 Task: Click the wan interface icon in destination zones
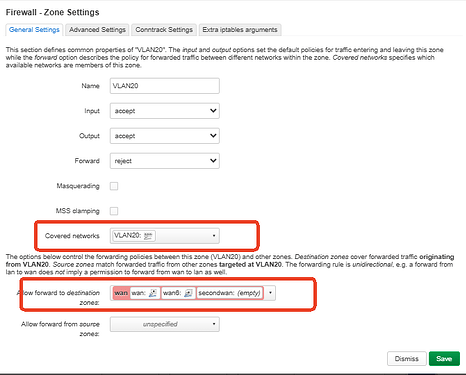point(153,293)
